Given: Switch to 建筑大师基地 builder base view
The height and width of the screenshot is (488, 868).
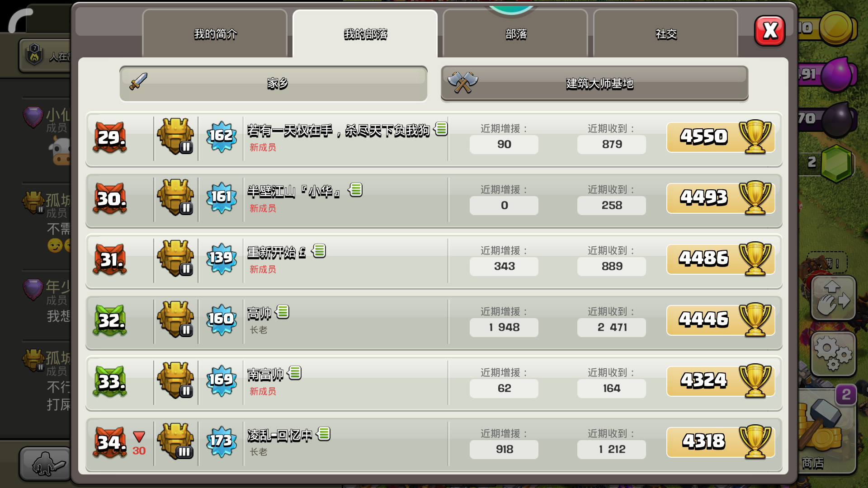Looking at the screenshot, I should tap(594, 84).
